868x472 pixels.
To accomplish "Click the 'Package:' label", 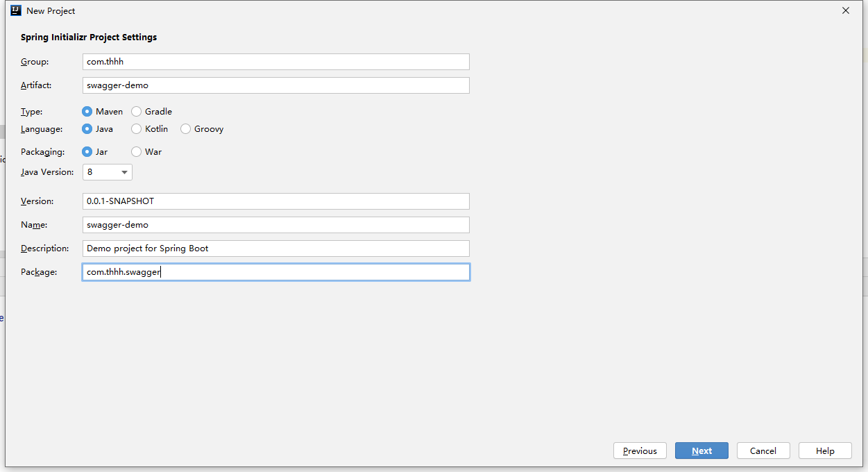I will point(39,271).
